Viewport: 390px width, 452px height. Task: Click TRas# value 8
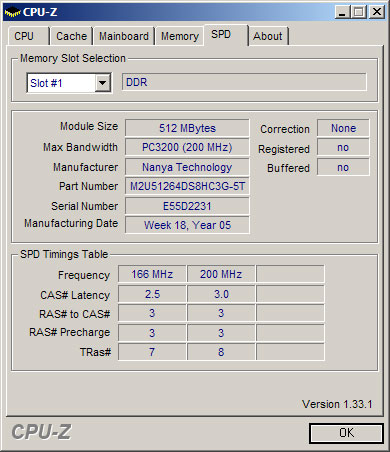point(221,352)
